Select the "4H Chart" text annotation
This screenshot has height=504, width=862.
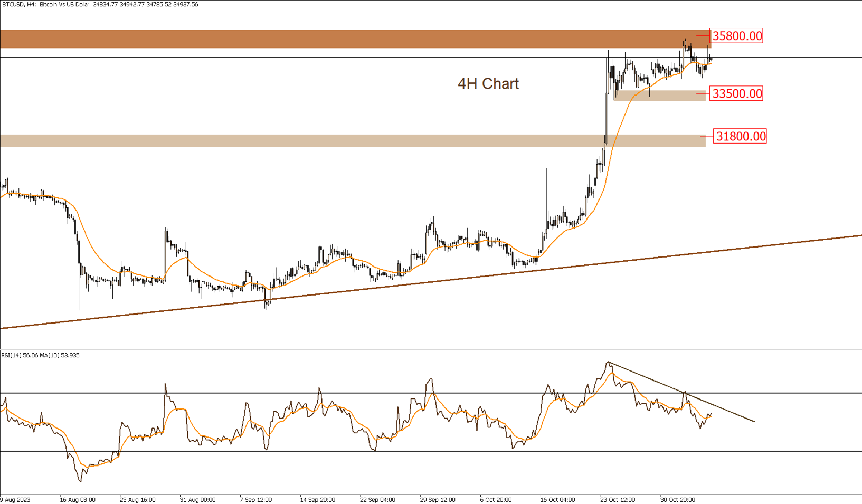tap(488, 84)
